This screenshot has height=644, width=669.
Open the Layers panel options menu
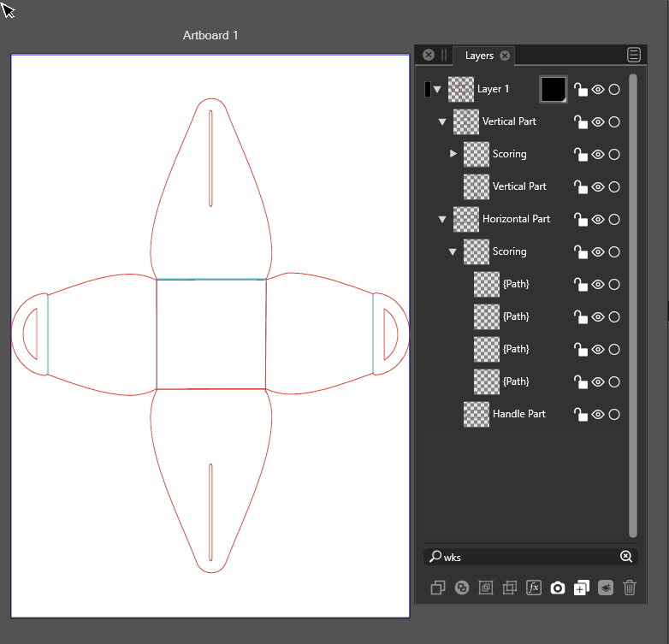pyautogui.click(x=634, y=55)
